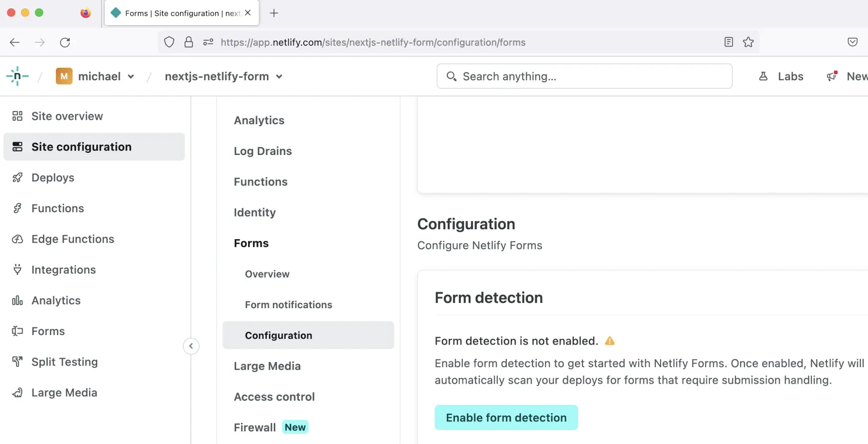
Task: Select the Analytics bar-chart sidebar icon
Action: pyautogui.click(x=16, y=300)
